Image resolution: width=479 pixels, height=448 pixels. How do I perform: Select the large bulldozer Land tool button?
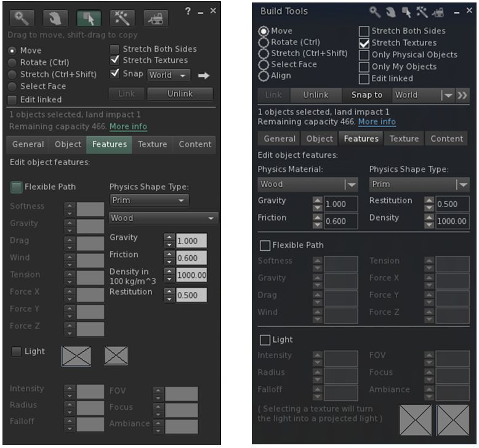156,18
